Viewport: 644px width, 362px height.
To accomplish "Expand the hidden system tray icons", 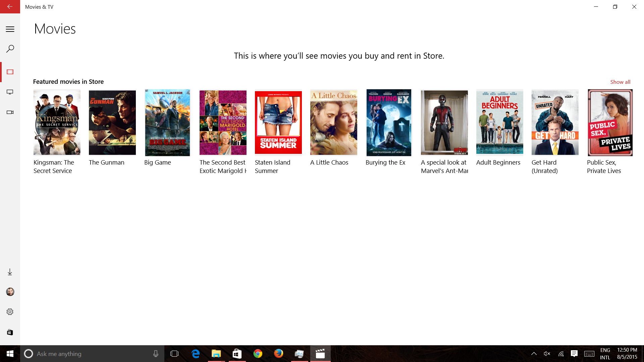I will point(534,354).
